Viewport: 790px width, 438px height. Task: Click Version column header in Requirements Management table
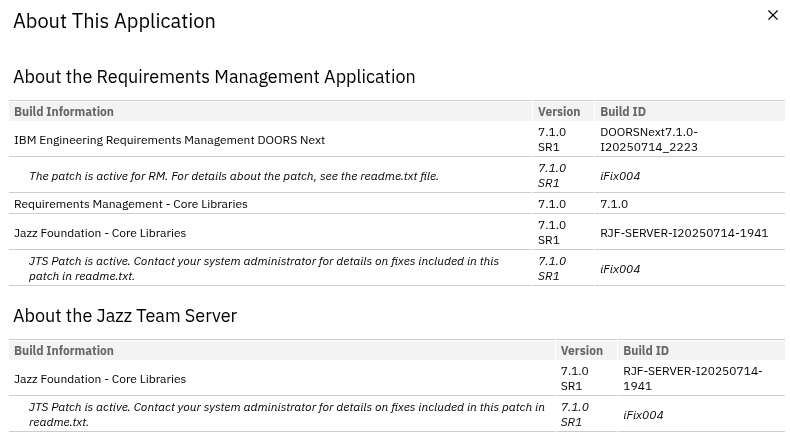point(558,112)
